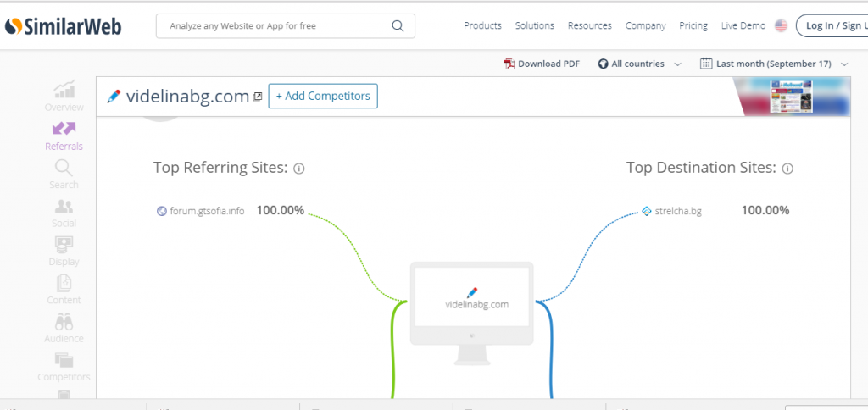
Task: Click the SimilarWeb logo
Action: click(x=63, y=26)
